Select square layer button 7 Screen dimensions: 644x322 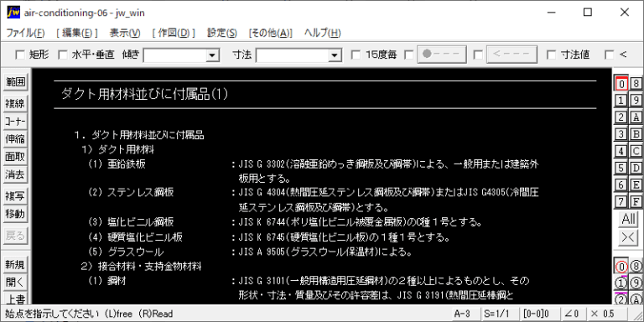pyautogui.click(x=621, y=201)
